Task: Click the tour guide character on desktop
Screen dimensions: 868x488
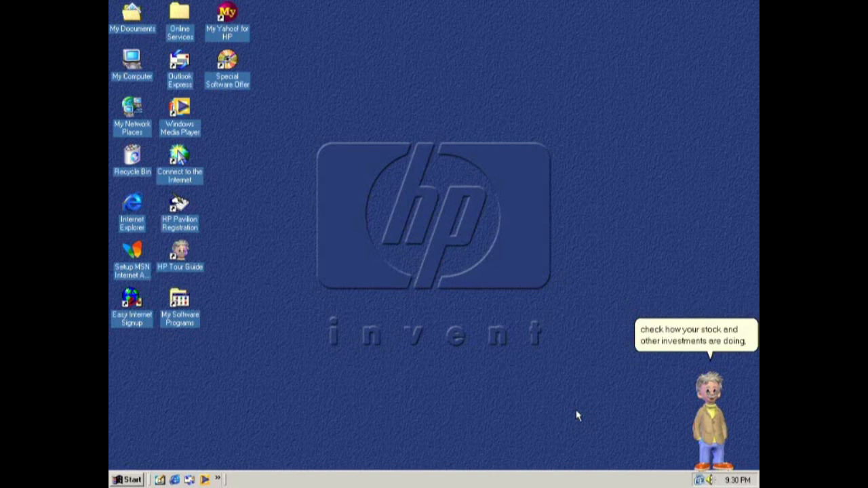Action: click(x=711, y=420)
